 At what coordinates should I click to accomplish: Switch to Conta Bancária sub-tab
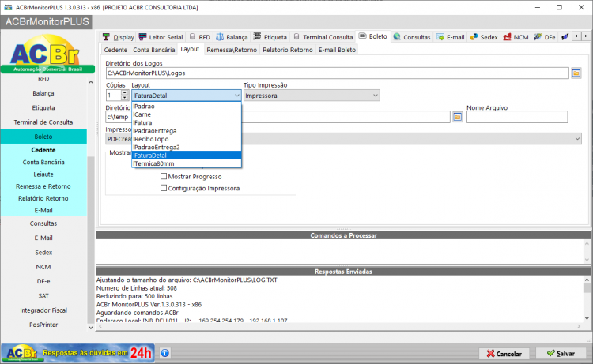tap(154, 50)
